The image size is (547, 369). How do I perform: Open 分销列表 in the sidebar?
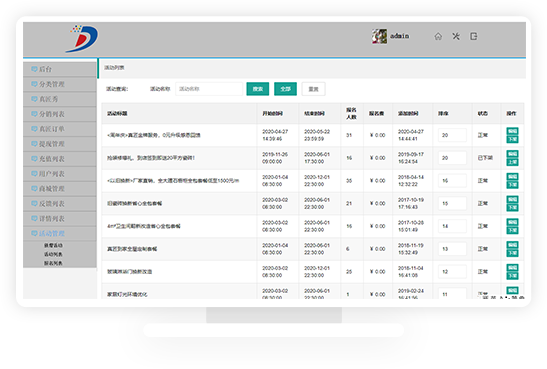coord(60,114)
